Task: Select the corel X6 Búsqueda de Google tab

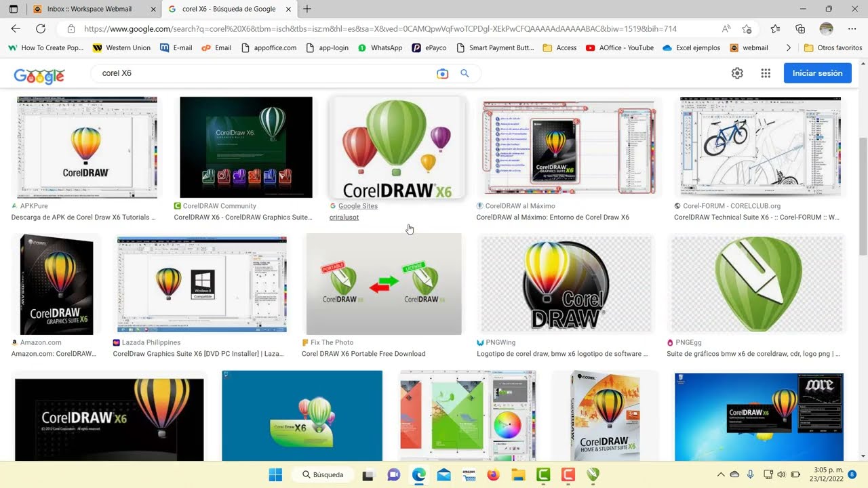Action: (229, 9)
